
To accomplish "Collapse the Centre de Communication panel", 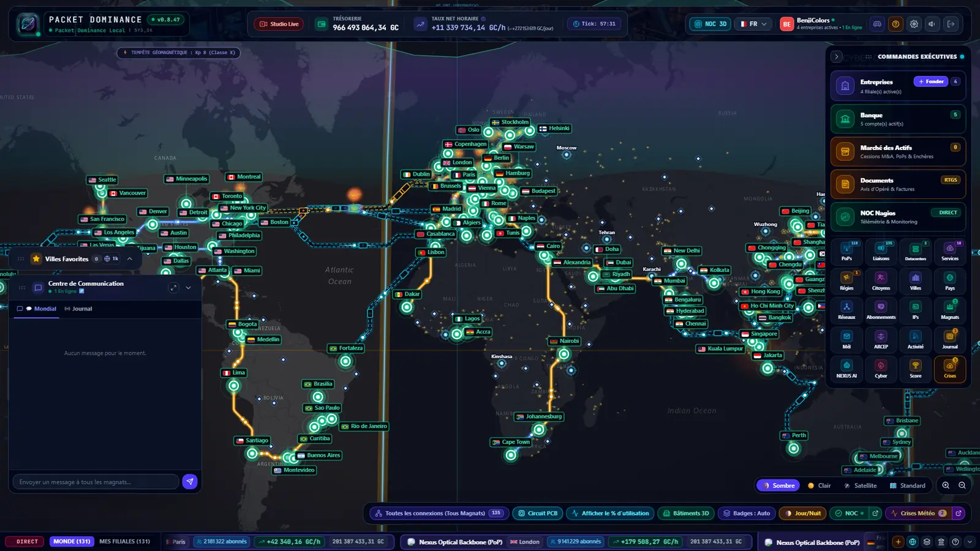I will pos(188,288).
